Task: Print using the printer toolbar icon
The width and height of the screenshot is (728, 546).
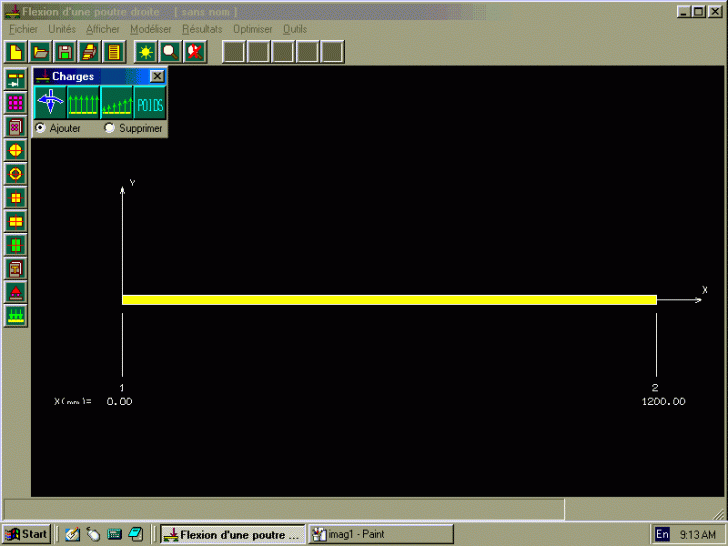Action: coord(90,52)
